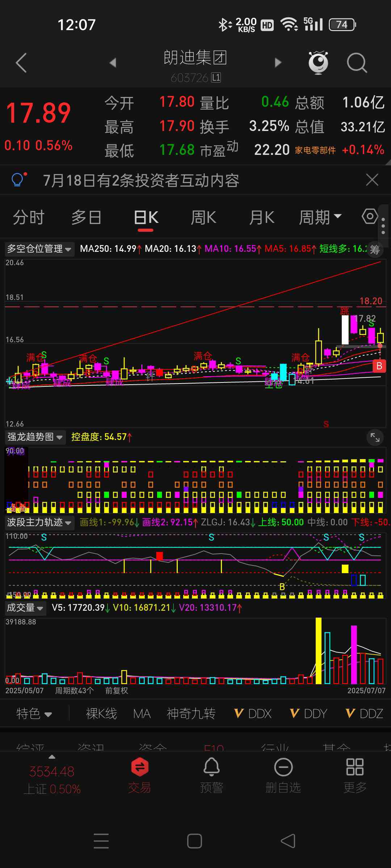Tap the 换手 3.25% value

pos(269,126)
